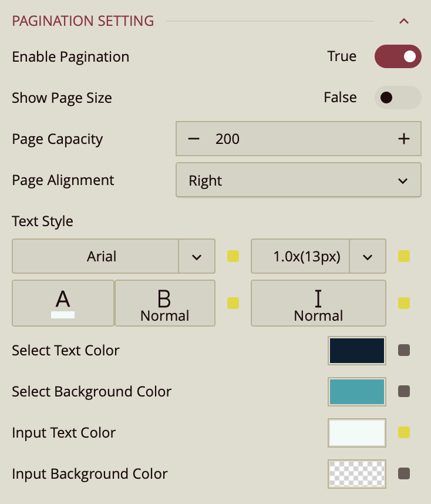Click yellow indicator beside Arial font dropdown
Screen dimensions: 431x504
point(233,256)
